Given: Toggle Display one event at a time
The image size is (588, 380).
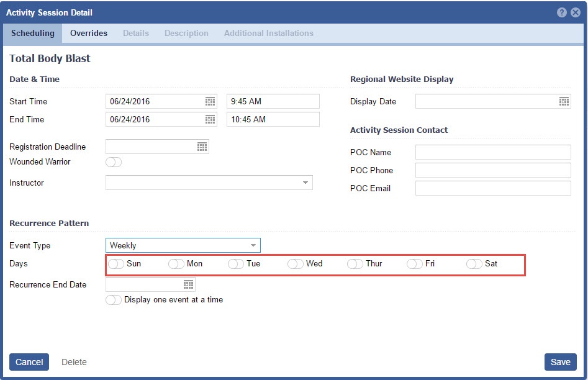Looking at the screenshot, I should (x=114, y=300).
